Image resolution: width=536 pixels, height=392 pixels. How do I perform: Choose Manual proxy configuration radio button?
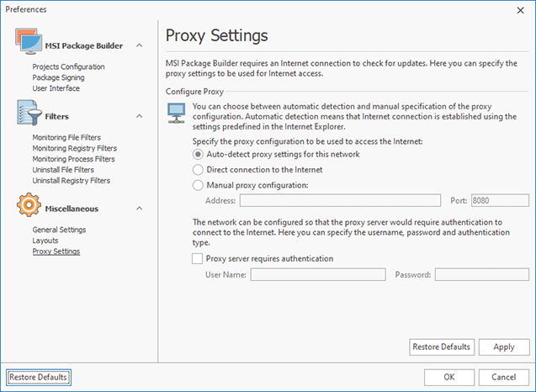198,185
